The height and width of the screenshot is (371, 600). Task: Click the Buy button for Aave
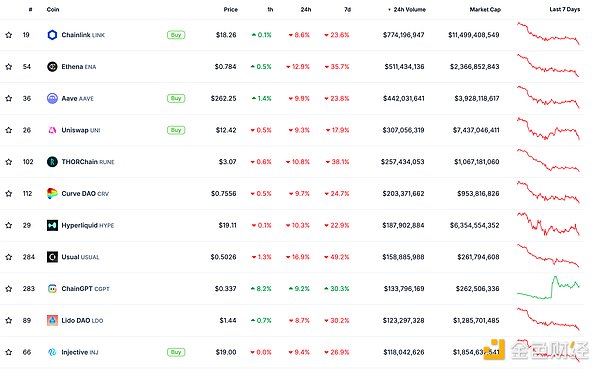[176, 98]
